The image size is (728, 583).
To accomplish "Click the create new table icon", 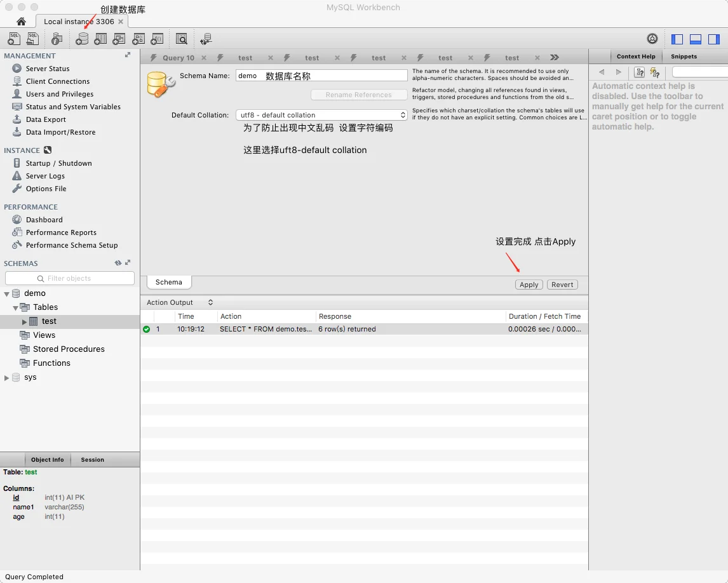I will click(100, 39).
